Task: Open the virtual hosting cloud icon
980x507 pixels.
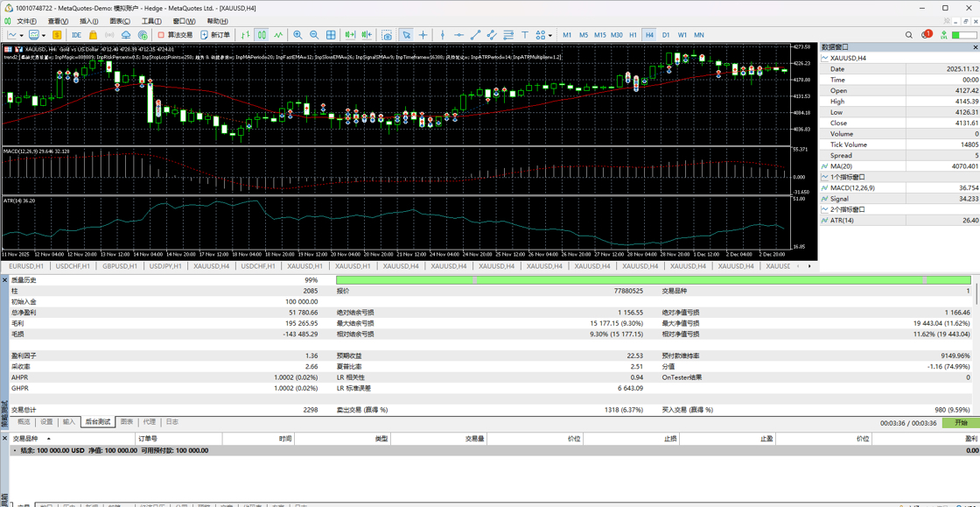Action: (x=126, y=35)
